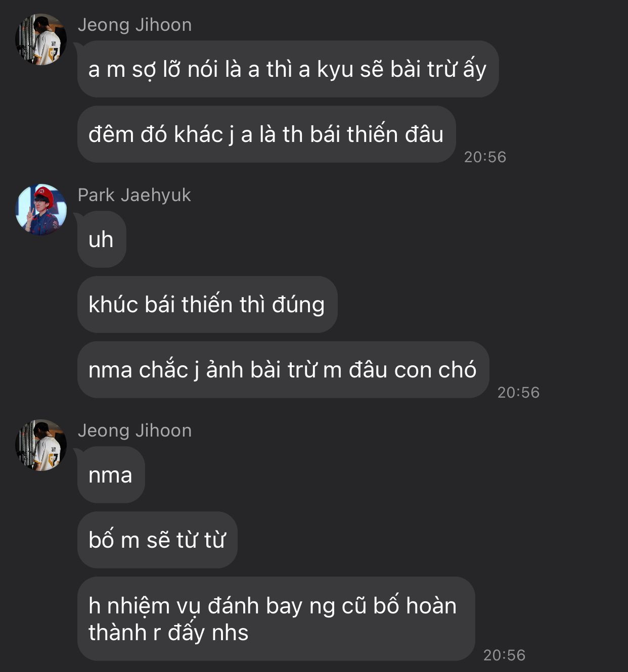This screenshot has width=628, height=672.
Task: Select the bottom Jeong Jihoon sender name
Action: (134, 430)
